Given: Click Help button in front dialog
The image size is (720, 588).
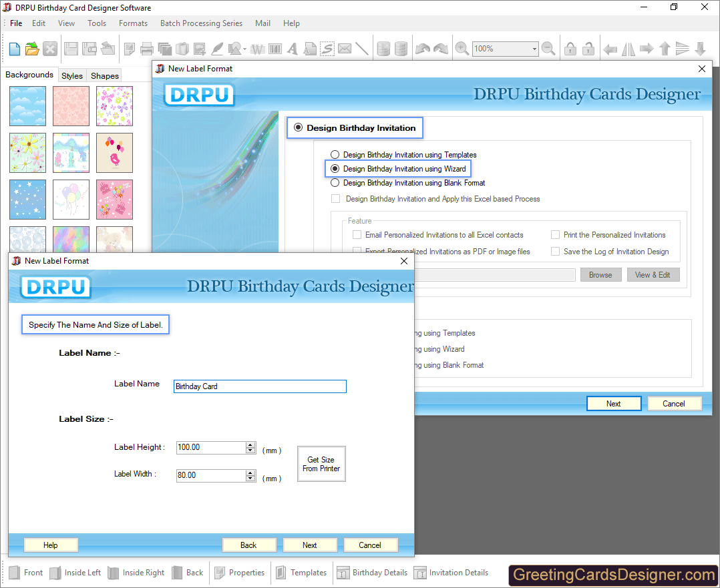Looking at the screenshot, I should coord(51,545).
